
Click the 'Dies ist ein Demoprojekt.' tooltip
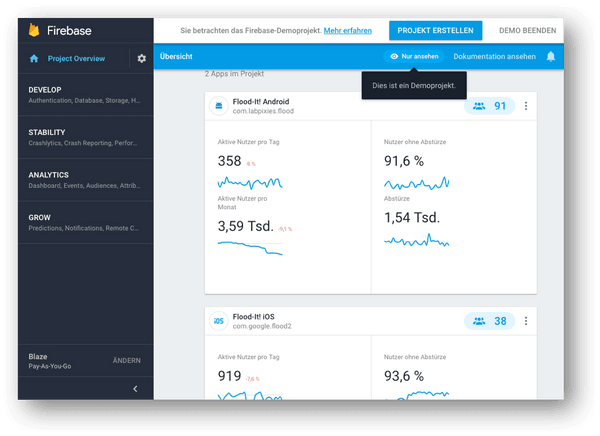414,85
